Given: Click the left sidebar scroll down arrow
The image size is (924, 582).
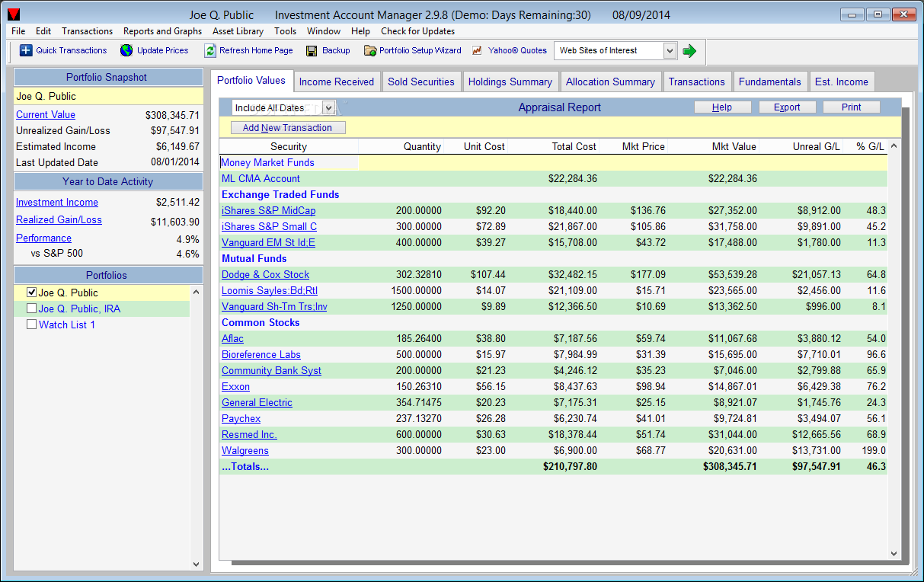Looking at the screenshot, I should pyautogui.click(x=197, y=564).
